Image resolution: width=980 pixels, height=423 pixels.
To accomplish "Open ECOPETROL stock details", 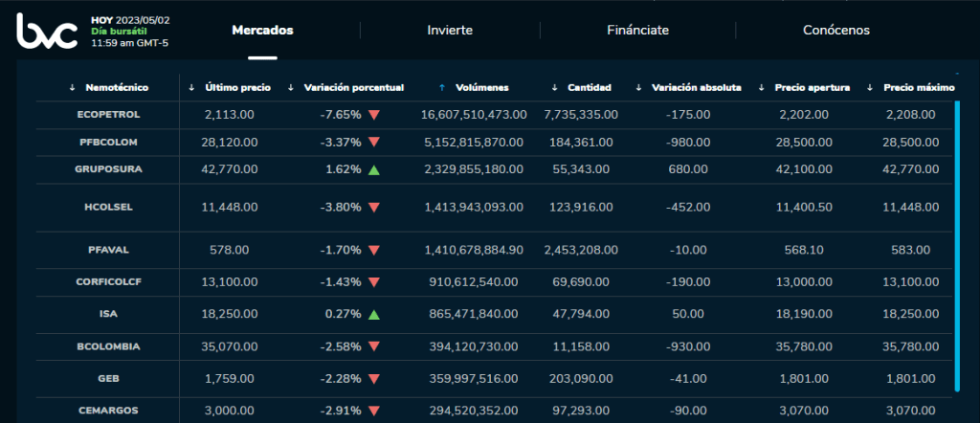I will coord(108,115).
